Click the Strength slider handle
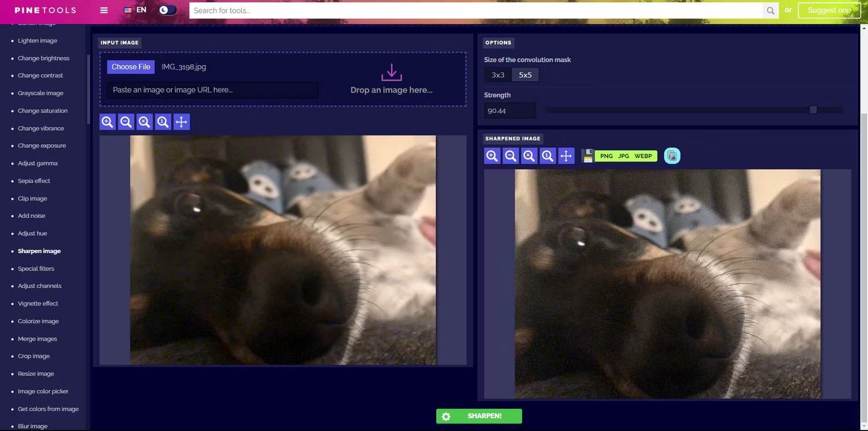Viewport: 868px width, 431px height. click(813, 110)
